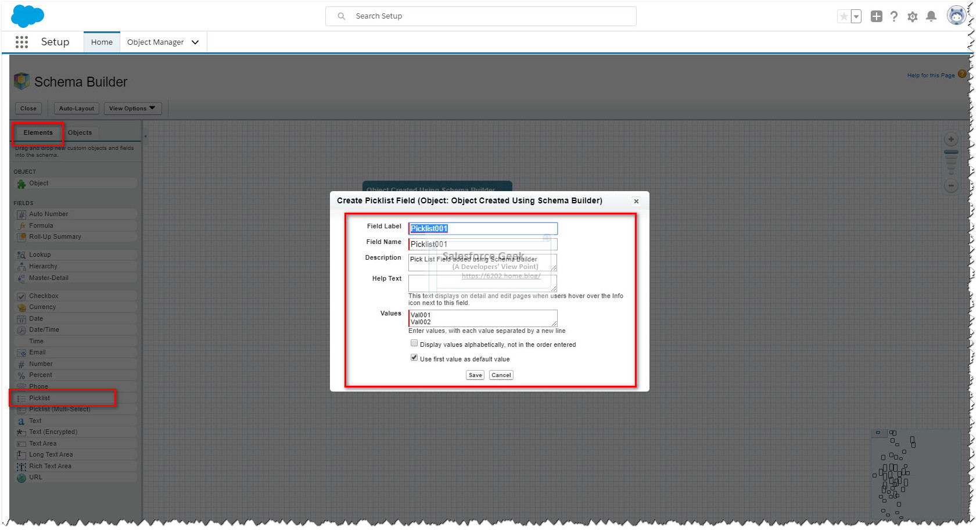Viewport: 980px width, 531px height.
Task: Open the help question mark icon
Action: pyautogui.click(x=894, y=17)
